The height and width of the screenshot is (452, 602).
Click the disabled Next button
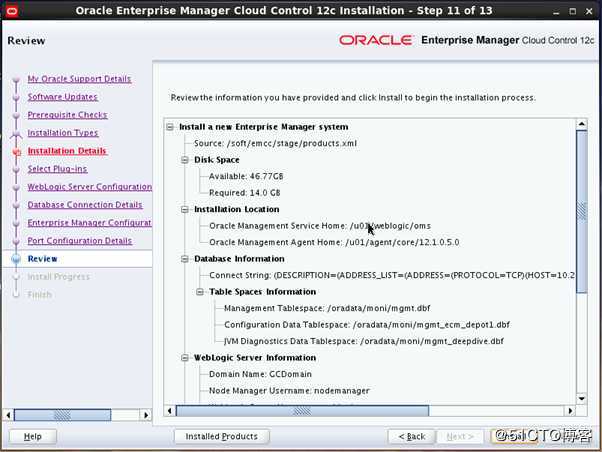pyautogui.click(x=460, y=437)
